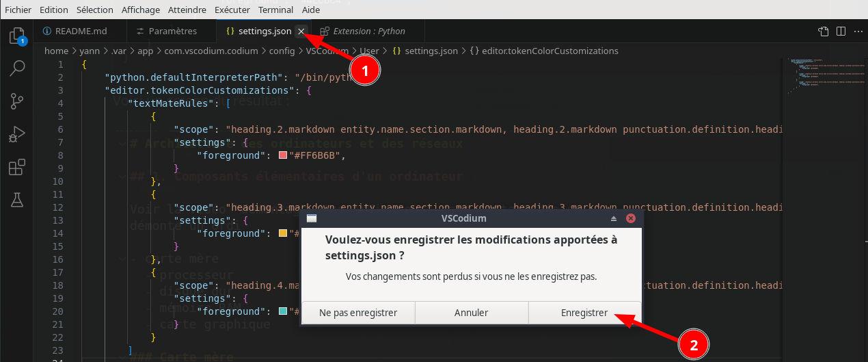Image resolution: width=868 pixels, height=362 pixels.
Task: Open the Extensions view icon
Action: [17, 167]
